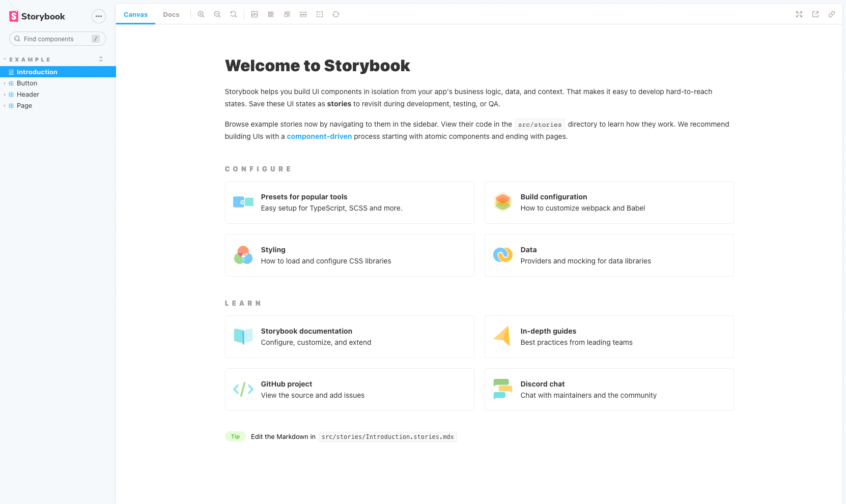Click the plugin presets icon
This screenshot has height=504, width=846.
click(243, 202)
